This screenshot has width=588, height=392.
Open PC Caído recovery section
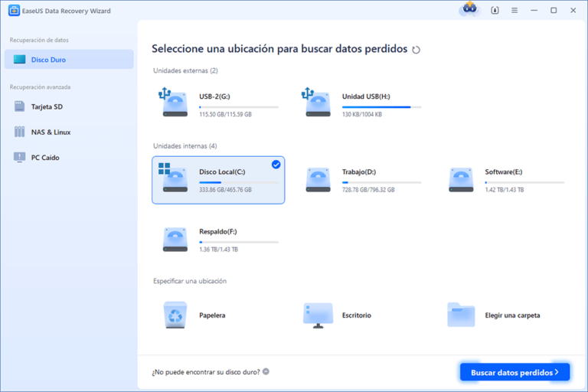(69, 158)
